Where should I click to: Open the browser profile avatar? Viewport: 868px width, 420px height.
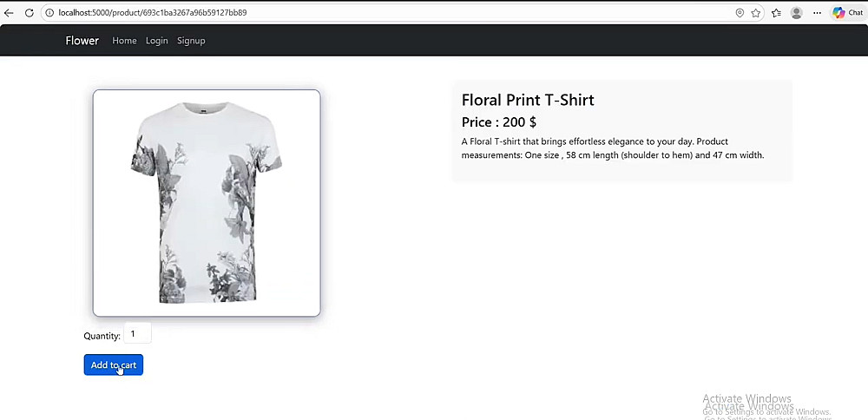coord(797,13)
